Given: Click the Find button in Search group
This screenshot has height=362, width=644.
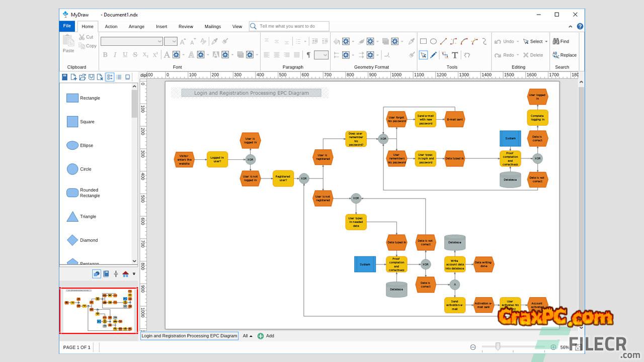Looking at the screenshot, I should 561,41.
